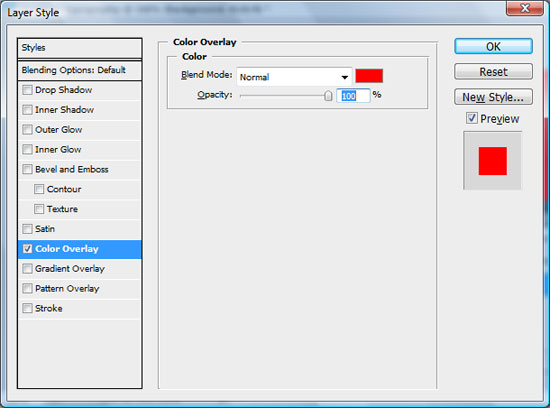Enable the Contour sub-option checkbox
The width and height of the screenshot is (550, 408).
(39, 189)
